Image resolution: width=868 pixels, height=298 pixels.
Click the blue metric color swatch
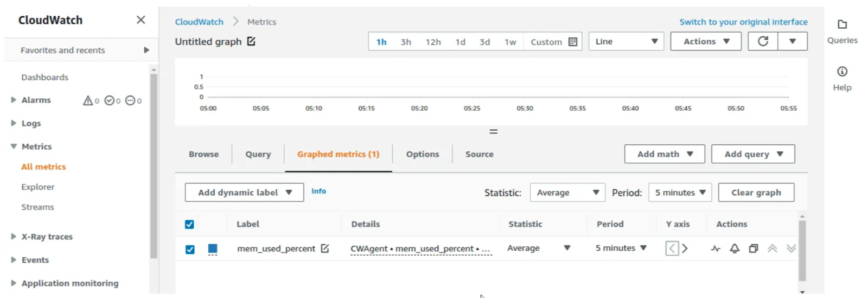click(213, 249)
